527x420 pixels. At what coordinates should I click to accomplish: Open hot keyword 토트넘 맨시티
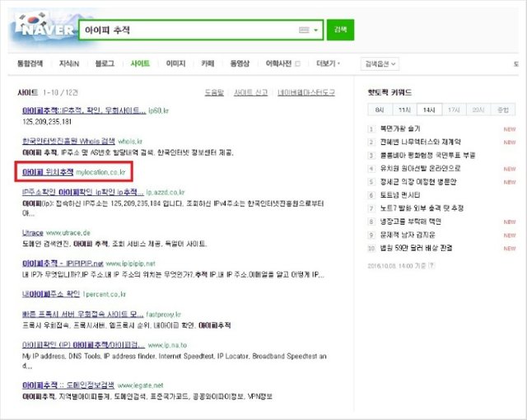(400, 195)
